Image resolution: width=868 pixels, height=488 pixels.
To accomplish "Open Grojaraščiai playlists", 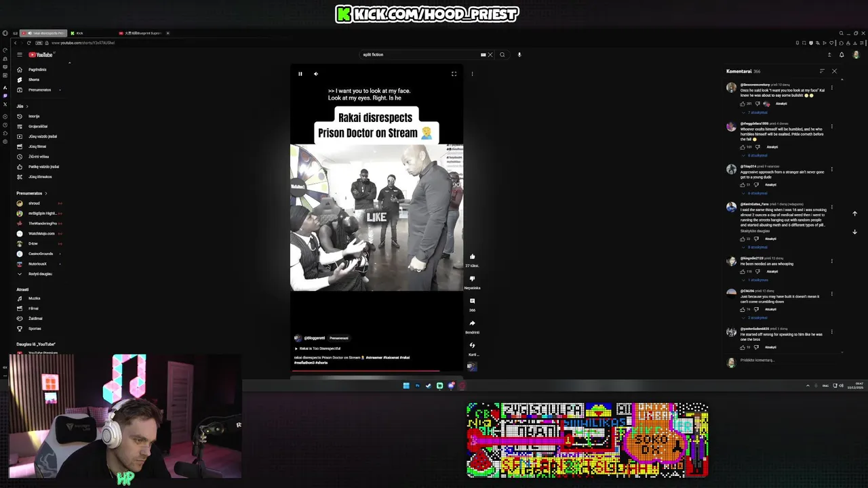I will pos(38,127).
